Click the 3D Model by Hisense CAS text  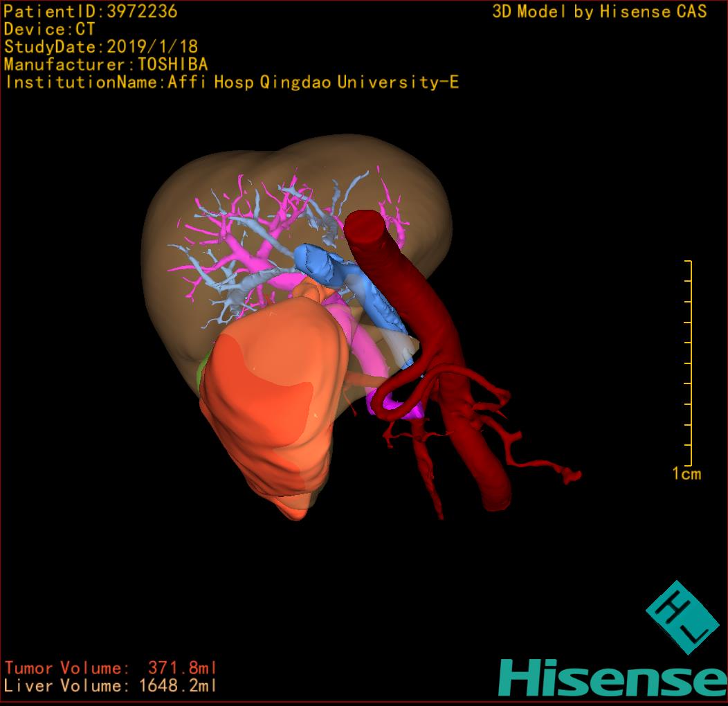(599, 11)
